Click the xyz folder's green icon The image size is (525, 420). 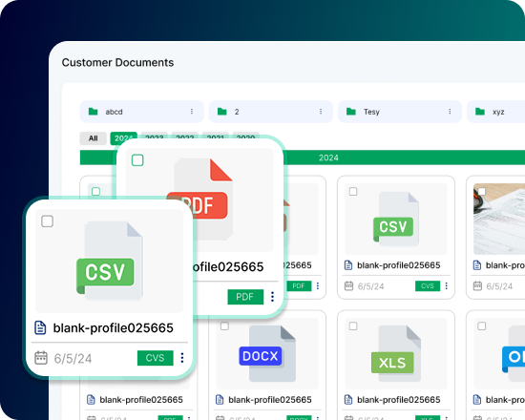pyautogui.click(x=480, y=112)
